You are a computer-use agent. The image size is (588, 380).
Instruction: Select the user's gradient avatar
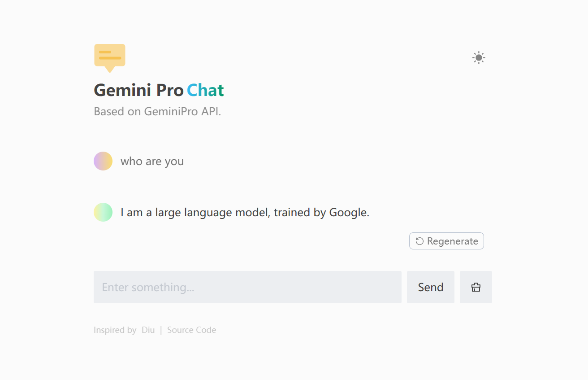click(103, 161)
